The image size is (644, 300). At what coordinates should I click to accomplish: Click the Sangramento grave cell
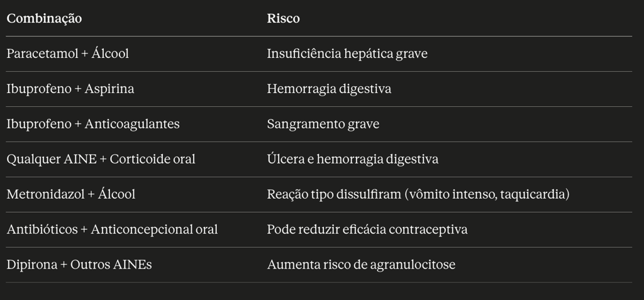click(323, 124)
